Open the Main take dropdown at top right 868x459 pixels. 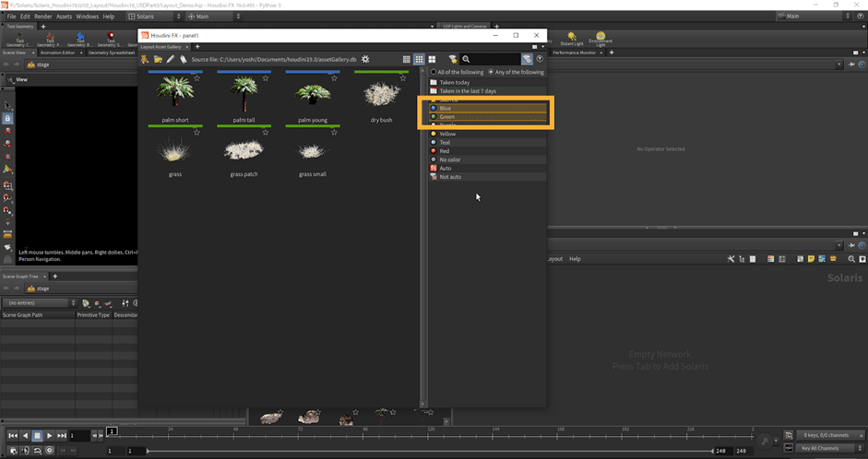tap(814, 16)
